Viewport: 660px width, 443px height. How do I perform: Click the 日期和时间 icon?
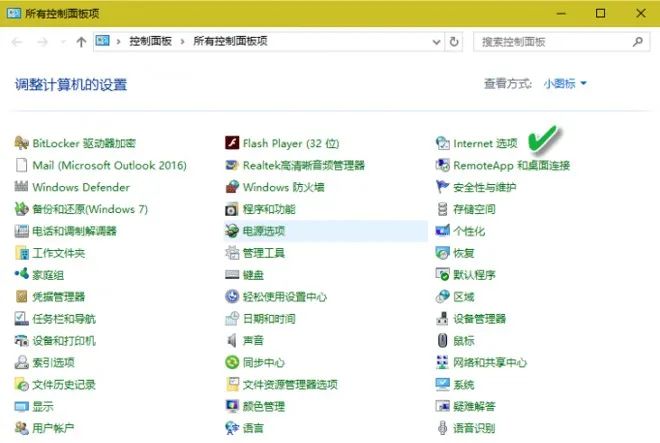232,318
